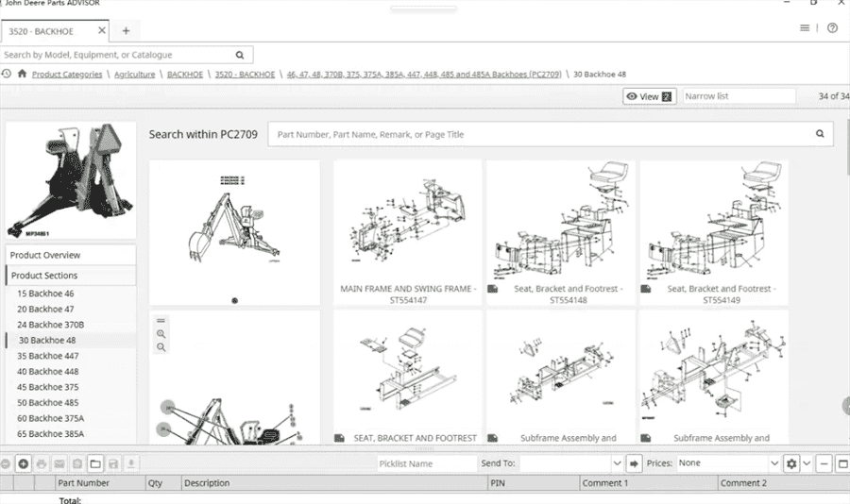The image size is (850, 504).
Task: Close the 3520 - BACKHOE tab
Action: coord(101,31)
